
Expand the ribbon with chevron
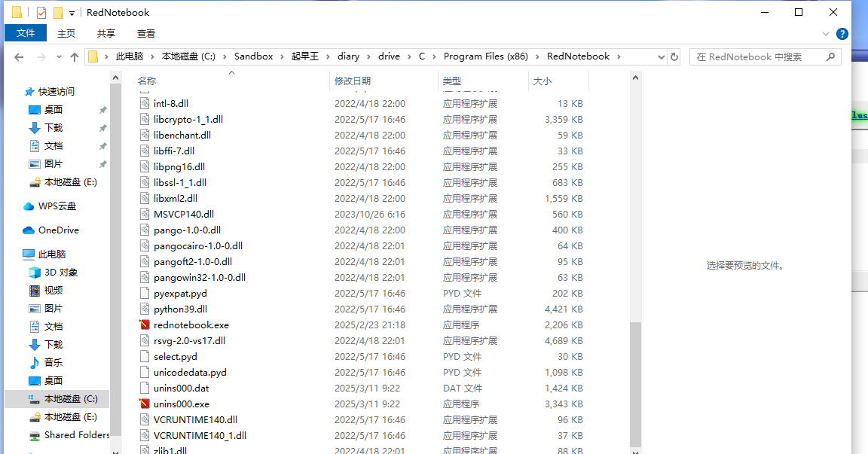tap(825, 34)
